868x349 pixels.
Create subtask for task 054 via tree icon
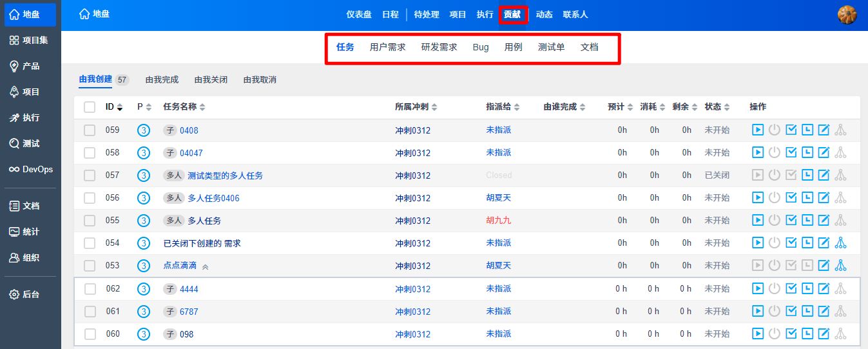coord(840,243)
